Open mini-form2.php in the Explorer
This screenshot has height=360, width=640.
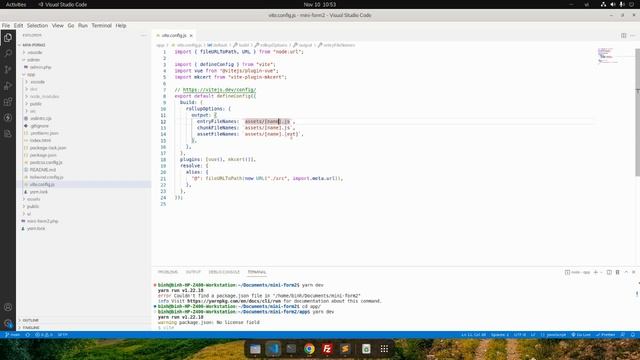click(84, 221)
